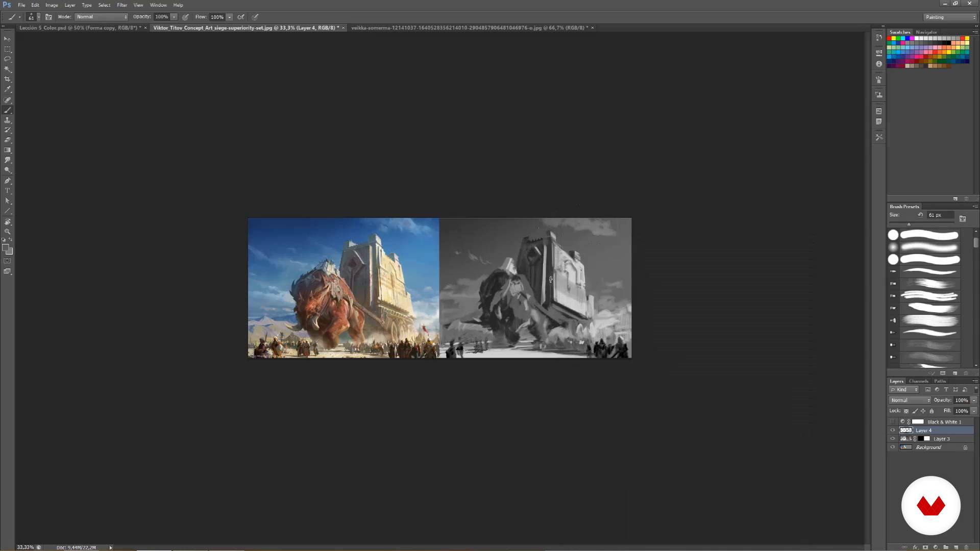Viewport: 980px width, 551px height.
Task: Open layer Fill slider arrow
Action: tap(974, 411)
